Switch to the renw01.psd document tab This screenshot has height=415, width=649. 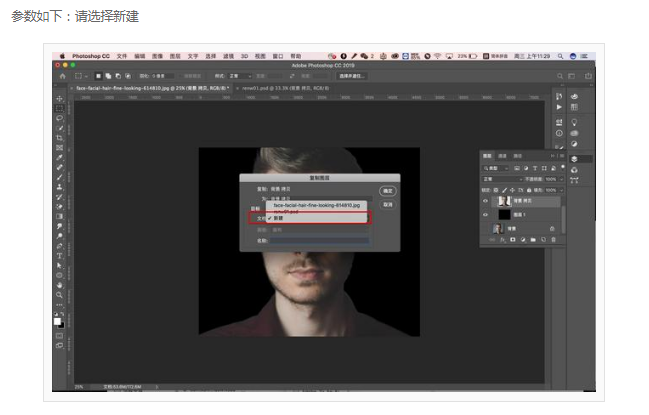coord(285,88)
